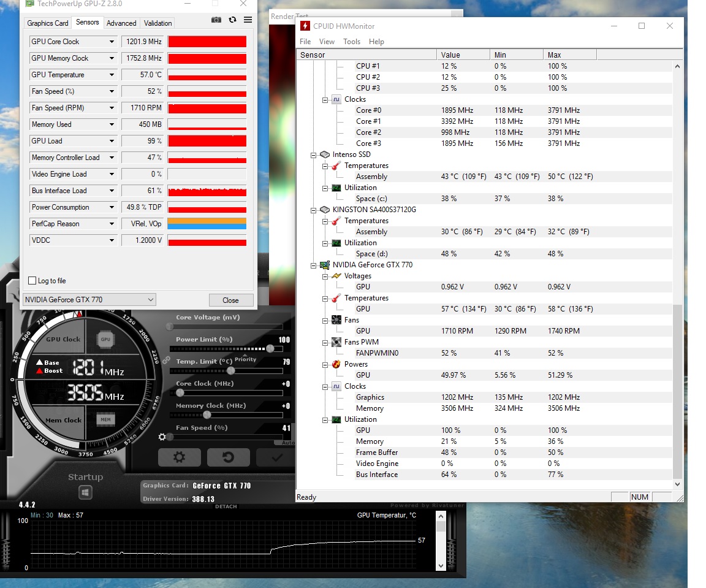Viewport: 706px width, 588px height.
Task: Click the GPU-Z title bar app icon
Action: (29, 4)
